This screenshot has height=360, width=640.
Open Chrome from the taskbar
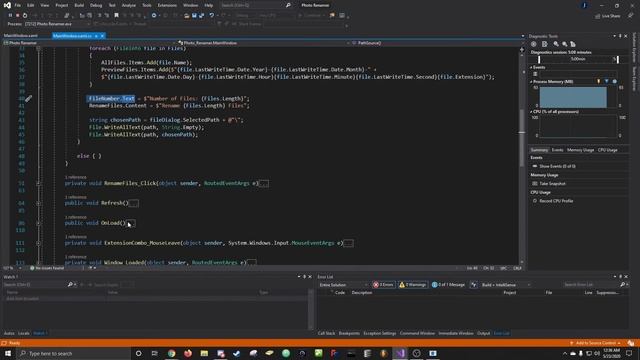171,353
